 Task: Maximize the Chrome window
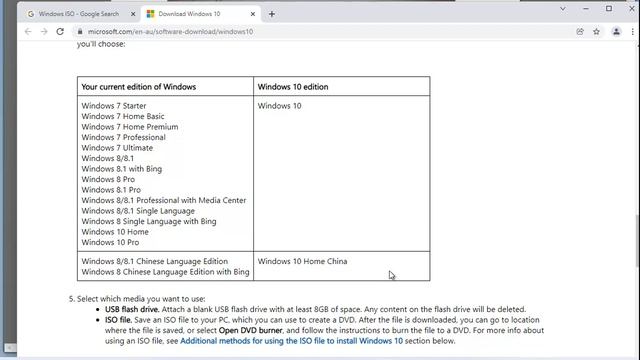pyautogui.click(x=609, y=9)
